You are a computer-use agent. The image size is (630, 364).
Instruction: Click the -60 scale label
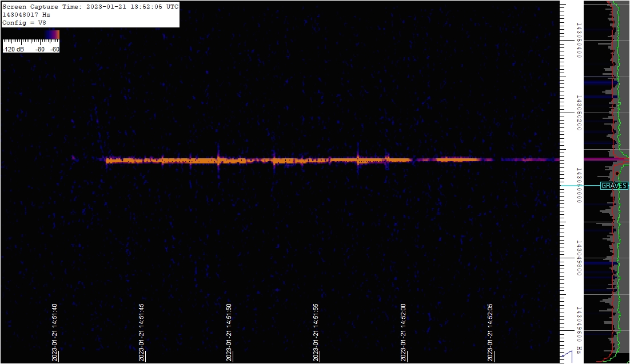coord(55,49)
